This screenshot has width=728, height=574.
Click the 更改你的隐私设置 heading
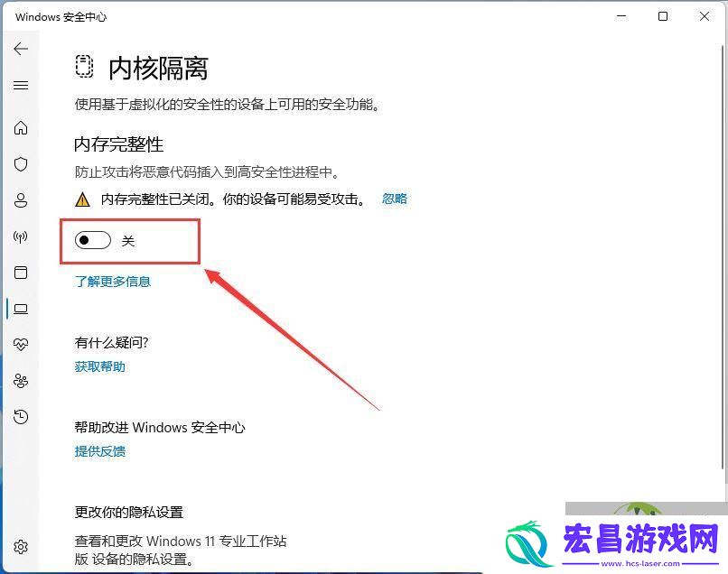[129, 513]
